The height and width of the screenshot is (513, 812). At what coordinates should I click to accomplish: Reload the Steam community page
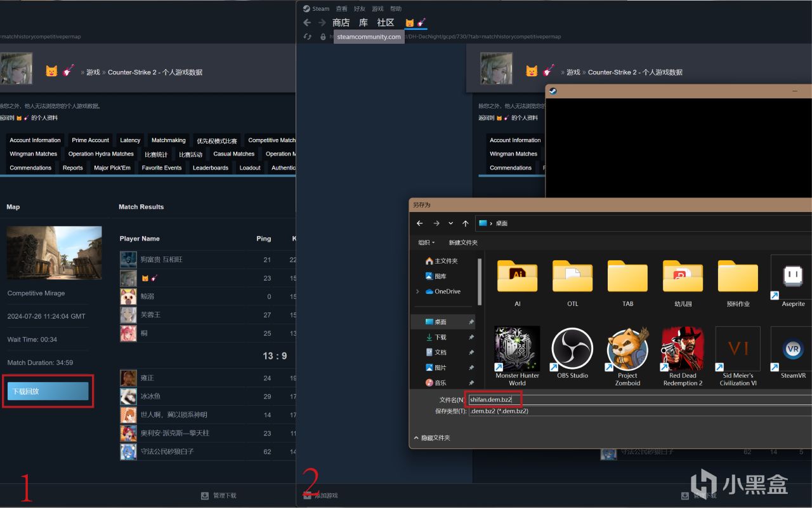[308, 37]
